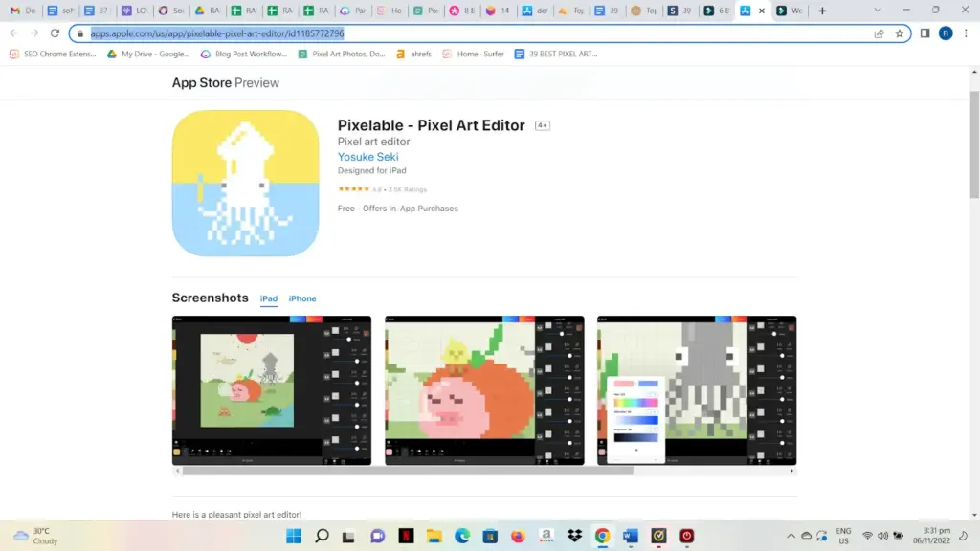View site information via the padlock icon

[x=81, y=32]
